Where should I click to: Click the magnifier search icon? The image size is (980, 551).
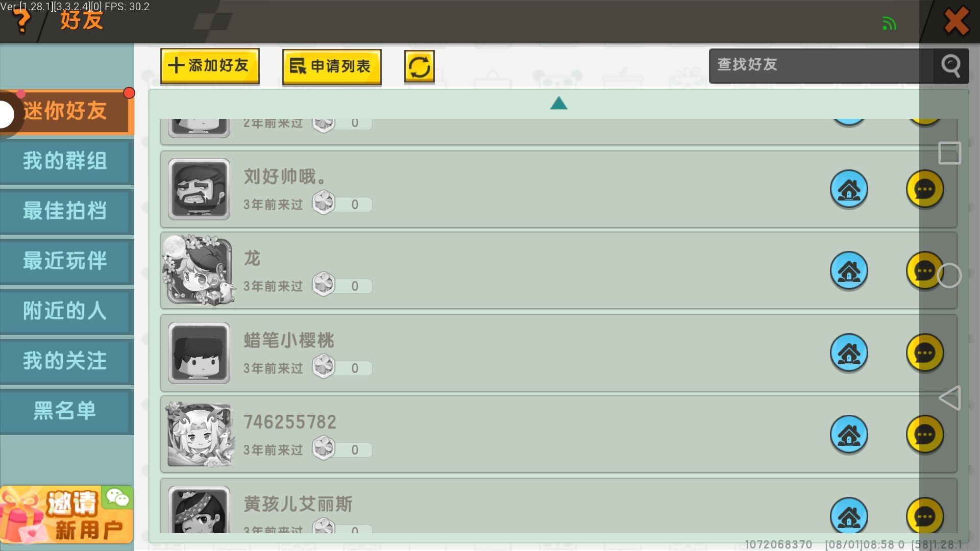pyautogui.click(x=951, y=66)
